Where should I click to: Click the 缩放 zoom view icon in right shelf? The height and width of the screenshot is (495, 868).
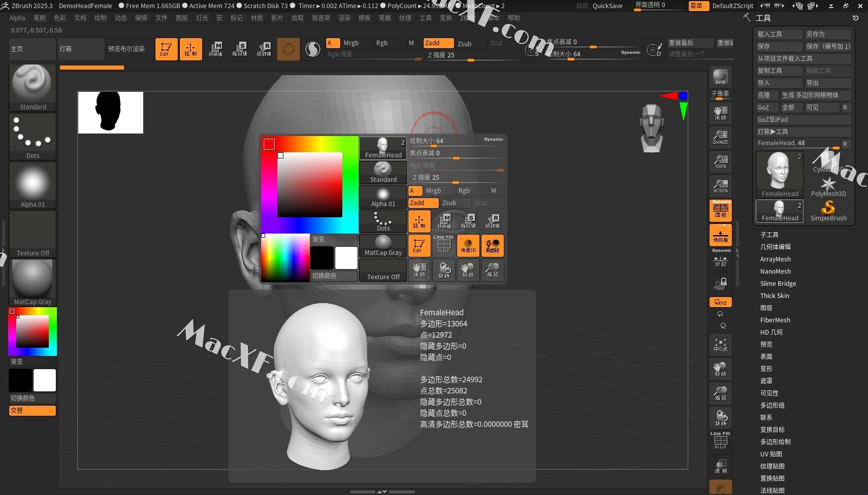coord(720,393)
